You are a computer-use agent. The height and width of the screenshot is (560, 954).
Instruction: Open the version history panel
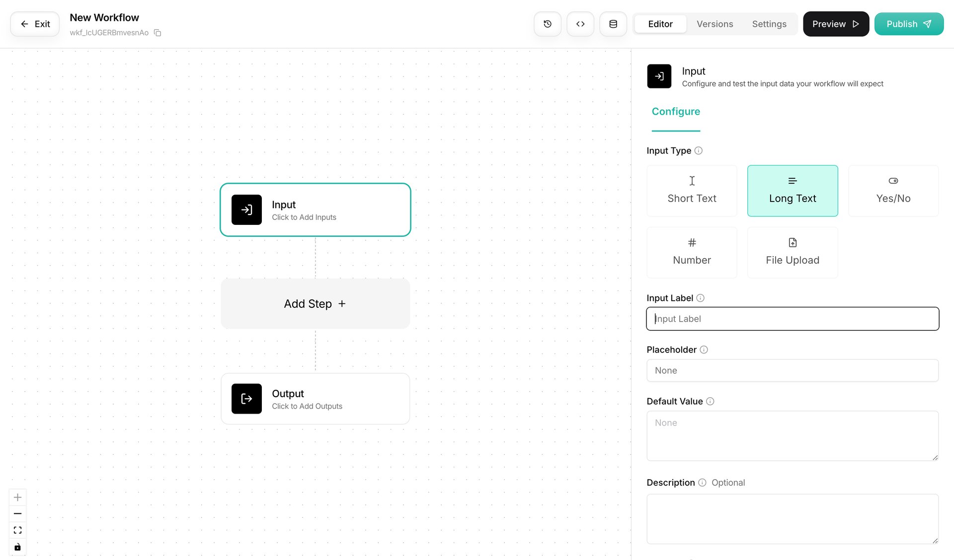pyautogui.click(x=547, y=24)
